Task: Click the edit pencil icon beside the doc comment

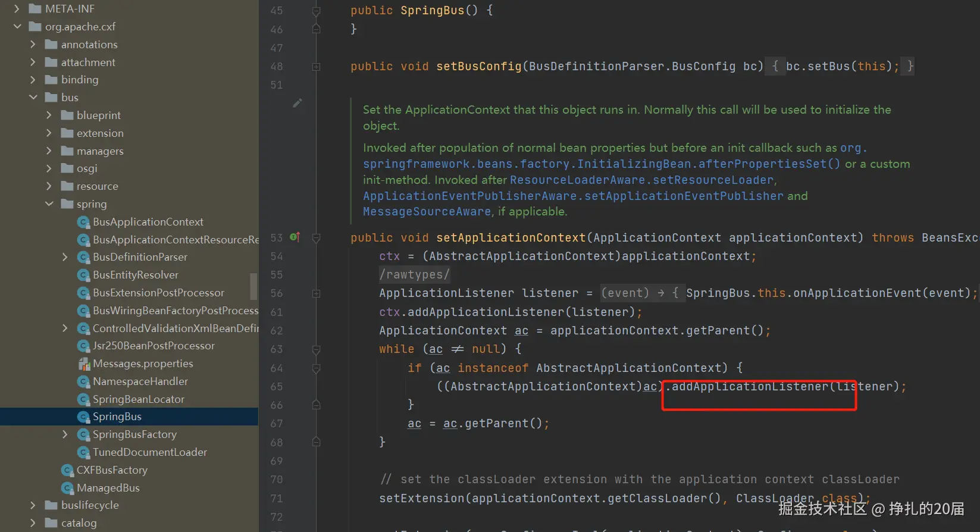Action: (x=298, y=103)
